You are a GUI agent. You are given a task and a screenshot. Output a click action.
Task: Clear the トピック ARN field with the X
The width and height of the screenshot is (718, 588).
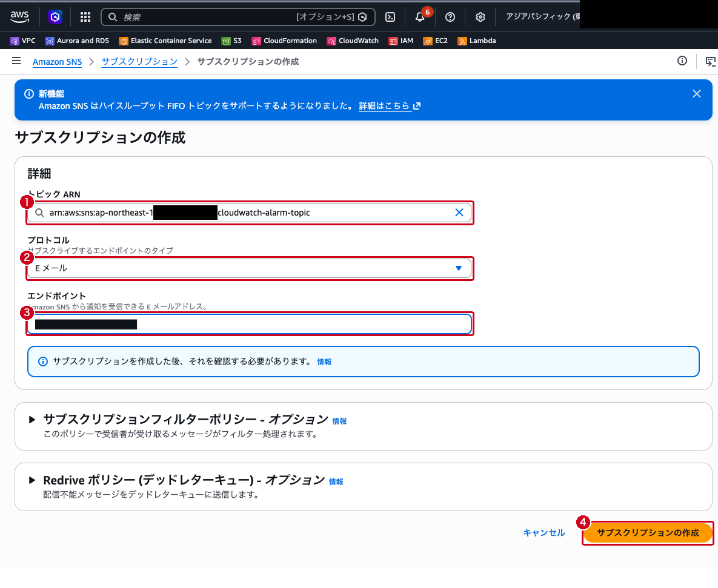459,213
